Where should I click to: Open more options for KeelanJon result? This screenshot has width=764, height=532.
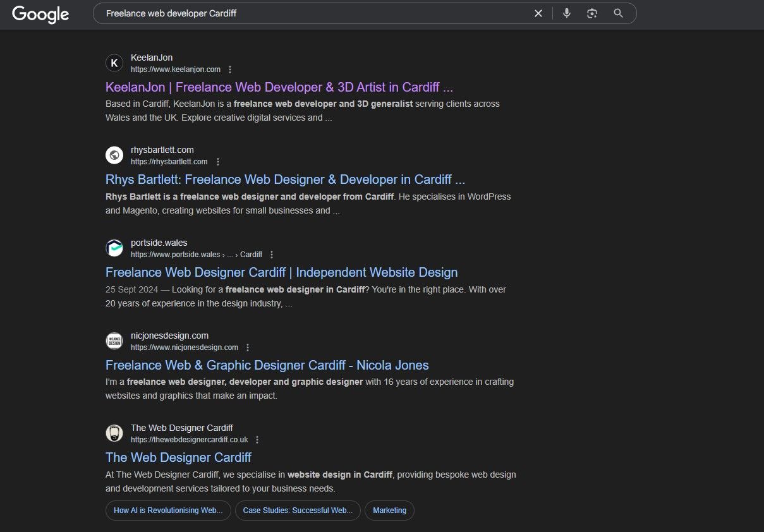[230, 70]
